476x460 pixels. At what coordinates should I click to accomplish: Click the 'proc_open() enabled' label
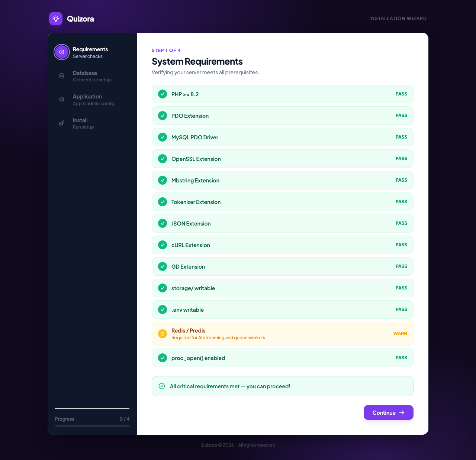click(x=198, y=358)
